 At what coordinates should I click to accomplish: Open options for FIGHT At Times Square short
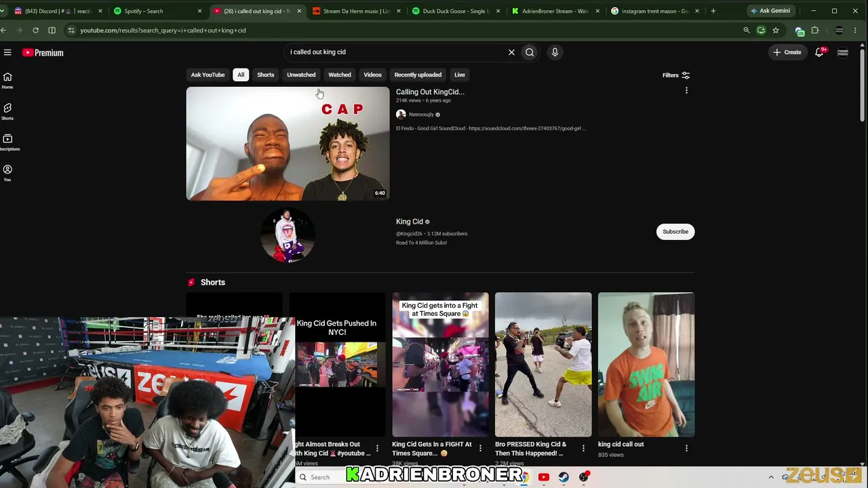tap(480, 448)
